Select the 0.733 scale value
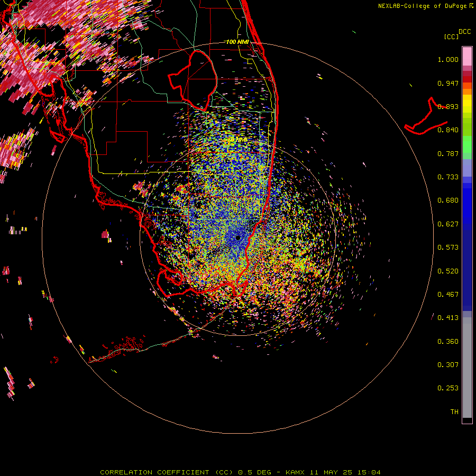Screen dimensions: 476x476 tap(448, 177)
